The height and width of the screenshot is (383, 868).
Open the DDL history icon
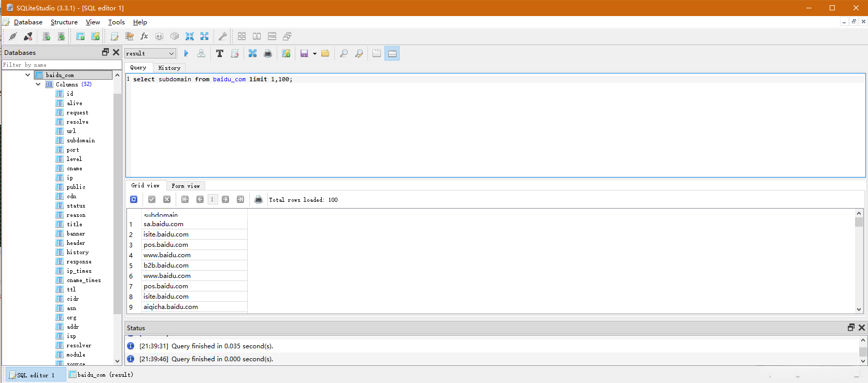[x=130, y=36]
